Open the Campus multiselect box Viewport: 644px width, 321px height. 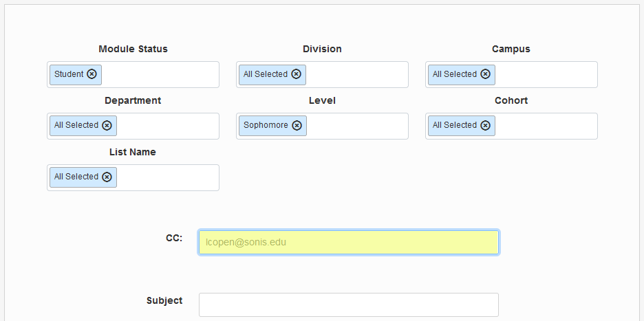pyautogui.click(x=546, y=75)
